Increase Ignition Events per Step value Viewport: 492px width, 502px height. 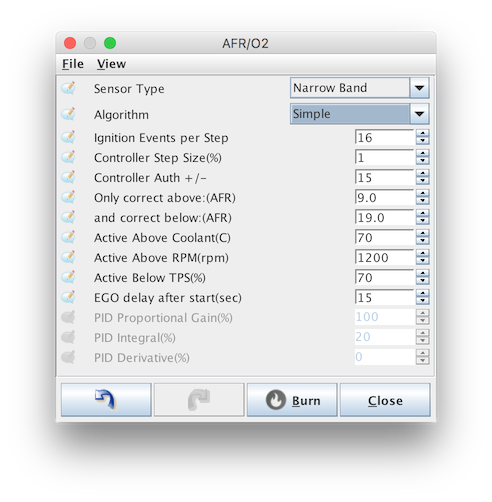422,133
